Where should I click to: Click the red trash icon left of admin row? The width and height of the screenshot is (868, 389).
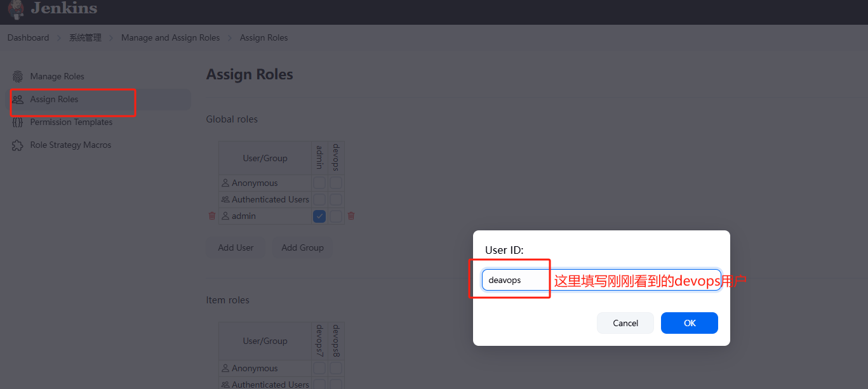(x=212, y=216)
